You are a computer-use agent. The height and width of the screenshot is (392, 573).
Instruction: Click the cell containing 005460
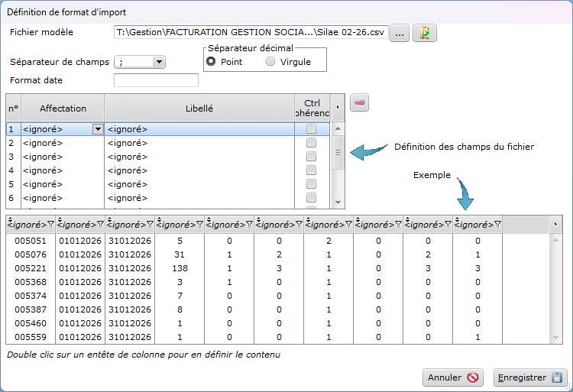[x=31, y=323]
